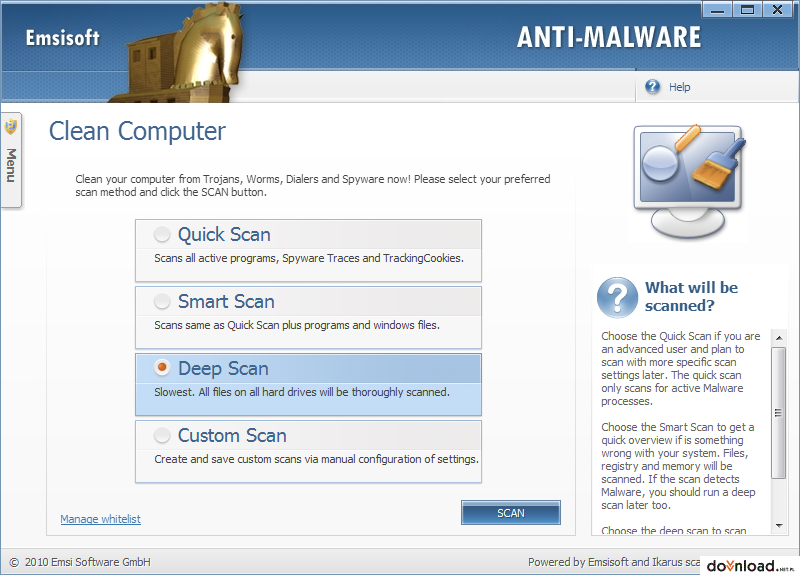Image resolution: width=800 pixels, height=575 pixels.
Task: Click the Clean Computer heading
Action: click(137, 131)
